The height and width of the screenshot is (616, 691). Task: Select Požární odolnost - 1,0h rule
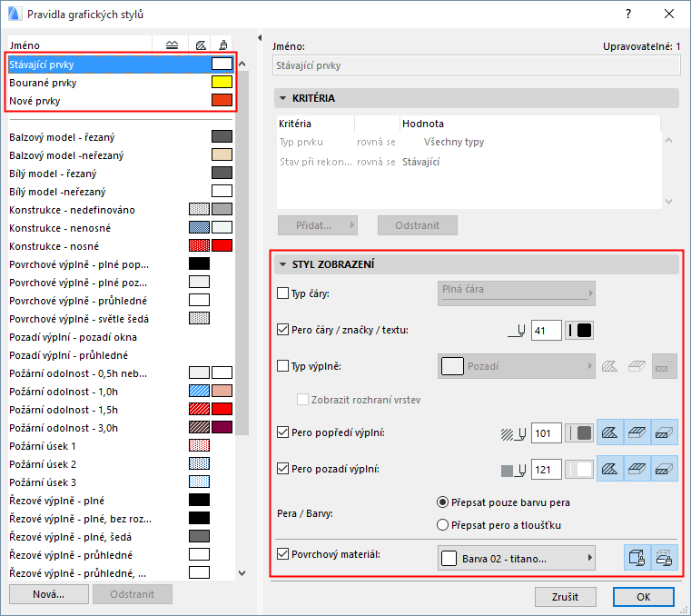pos(121,392)
